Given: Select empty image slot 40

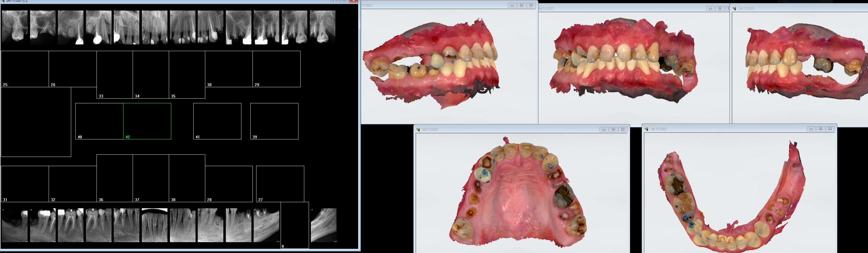Looking at the screenshot, I should [x=99, y=121].
